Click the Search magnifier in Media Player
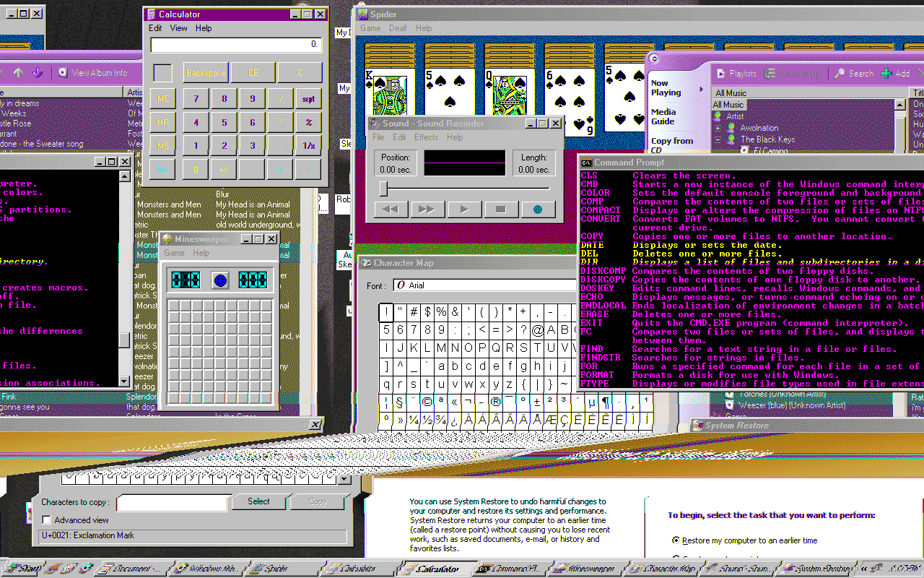Screen dimensions: 924x578 point(840,74)
